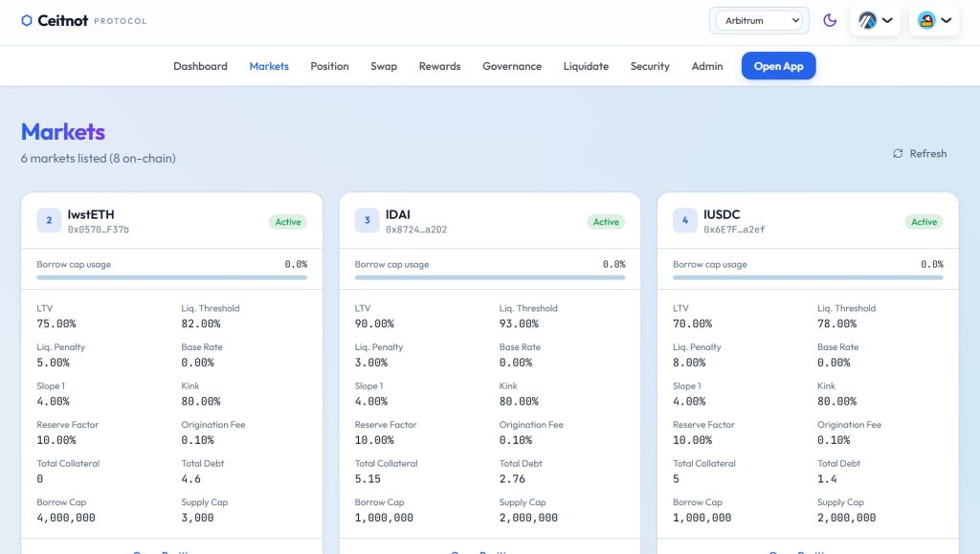Click the IDAI market title
The width and height of the screenshot is (980, 554).
point(398,214)
